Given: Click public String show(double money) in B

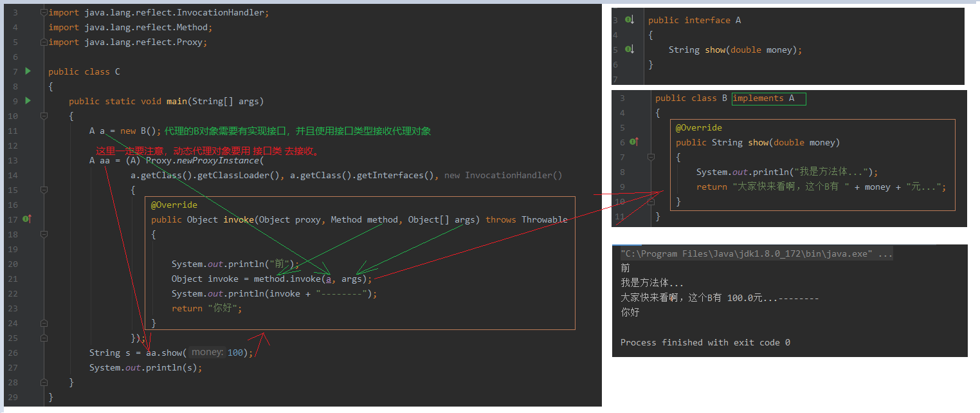Looking at the screenshot, I should [x=758, y=142].
